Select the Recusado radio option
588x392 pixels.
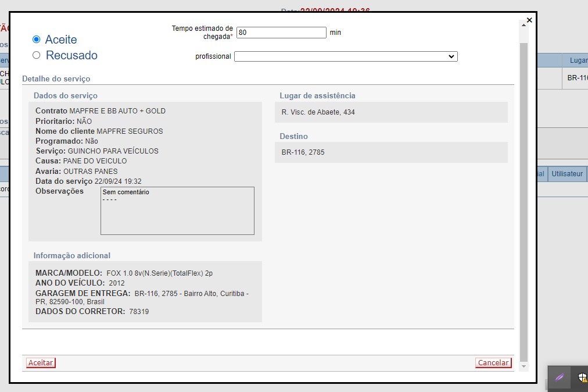click(x=37, y=55)
